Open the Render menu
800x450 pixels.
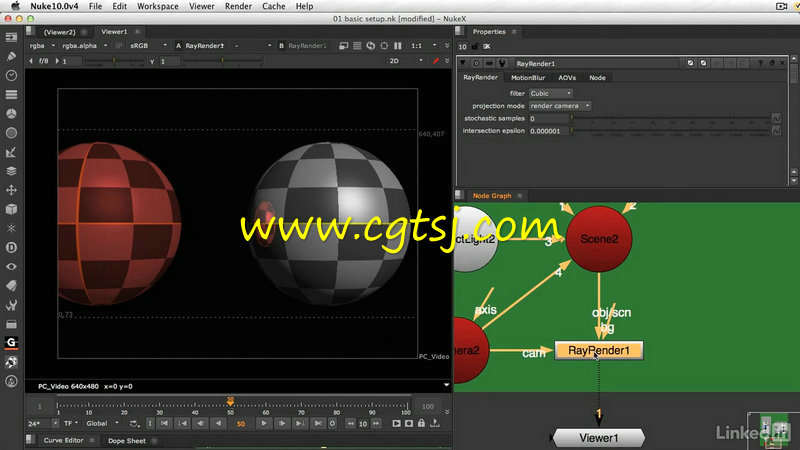click(238, 6)
